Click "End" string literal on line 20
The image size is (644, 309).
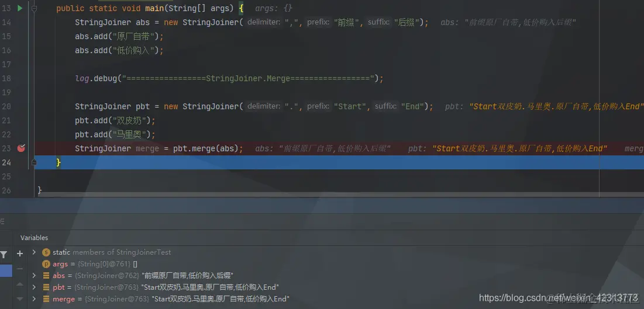tap(413, 106)
